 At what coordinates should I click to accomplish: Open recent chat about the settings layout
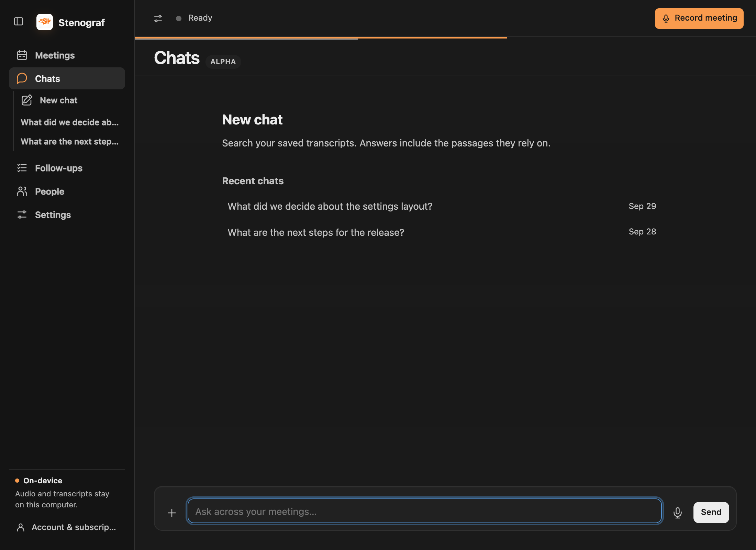pos(442,206)
